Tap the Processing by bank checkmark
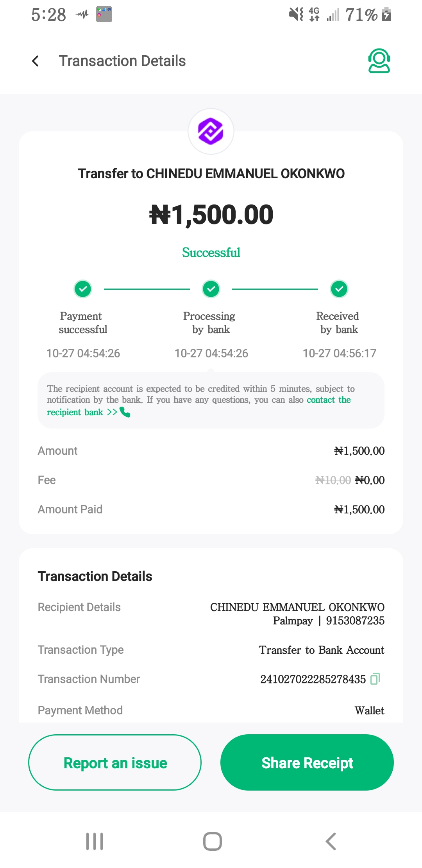 [x=211, y=289]
